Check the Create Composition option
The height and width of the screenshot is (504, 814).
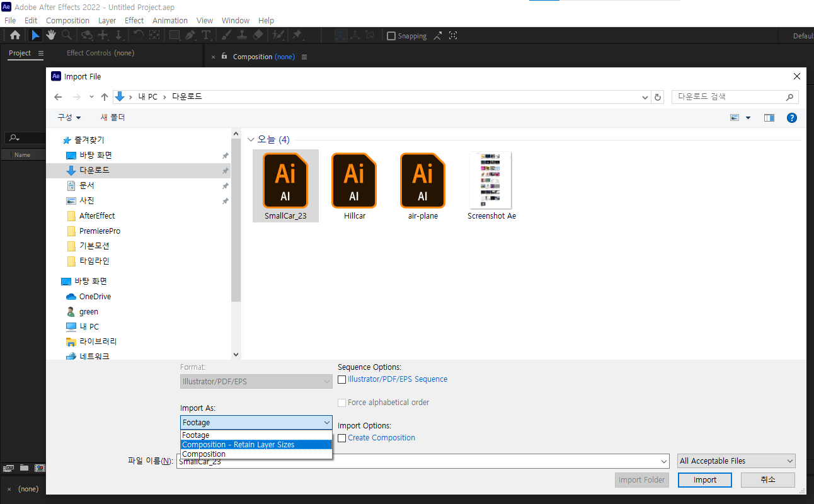pyautogui.click(x=342, y=438)
